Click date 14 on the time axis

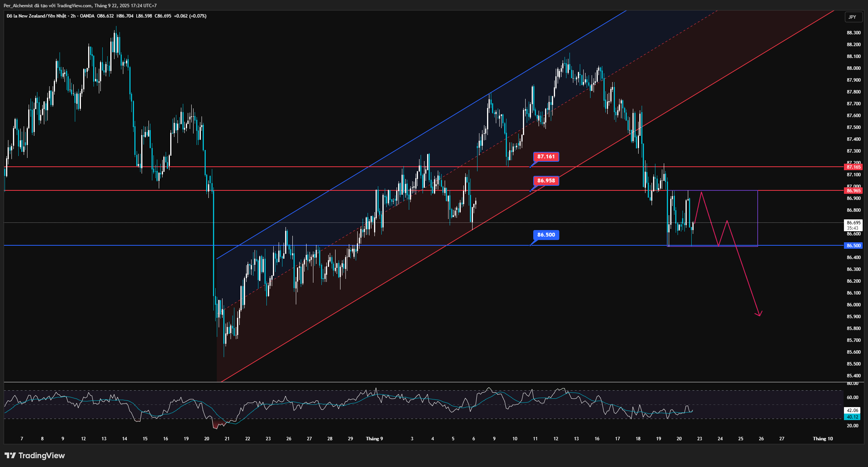[x=124, y=439]
